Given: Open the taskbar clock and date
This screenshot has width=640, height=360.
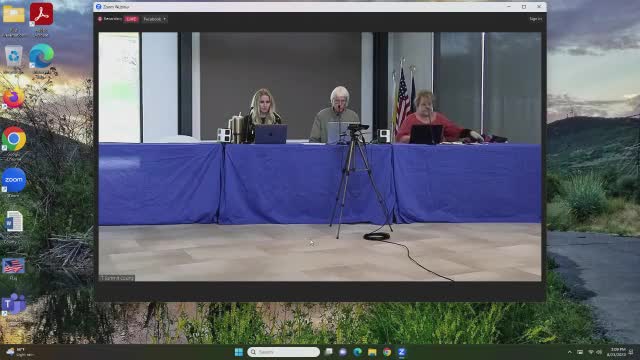Looking at the screenshot, I should (x=616, y=352).
